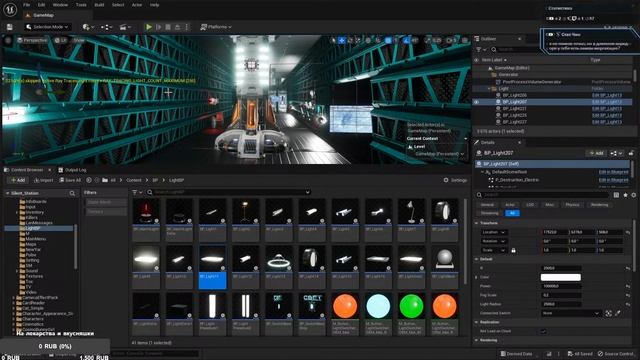This screenshot has height=360, width=640.
Task: Open the play options three-dot menu
Action: [187, 27]
